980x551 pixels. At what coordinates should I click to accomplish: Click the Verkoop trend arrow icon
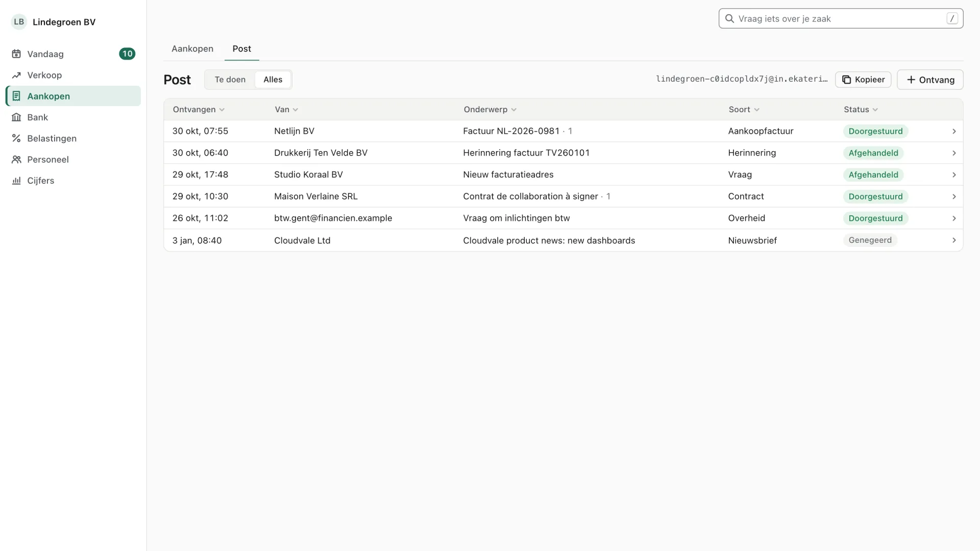pos(16,75)
